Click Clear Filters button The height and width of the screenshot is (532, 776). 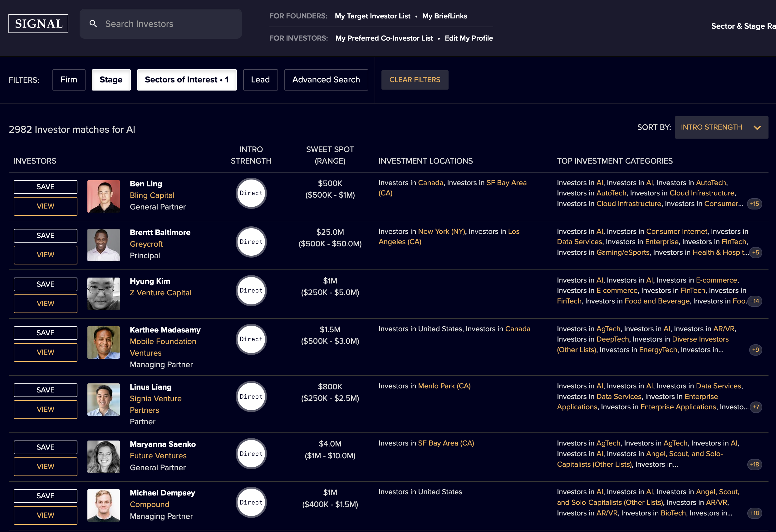tap(414, 80)
